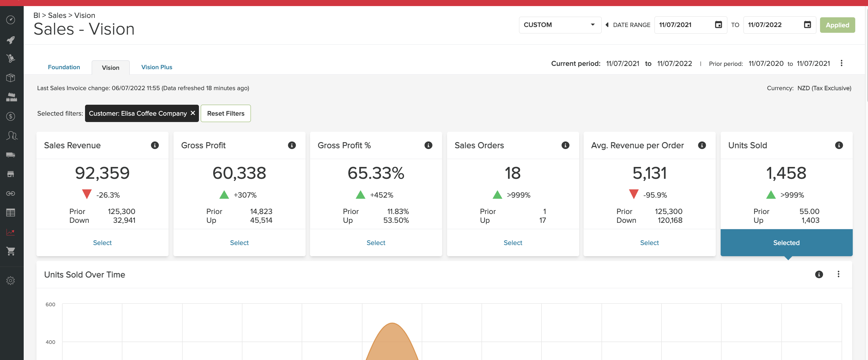Click the dollar sign finance icon

pos(10,116)
